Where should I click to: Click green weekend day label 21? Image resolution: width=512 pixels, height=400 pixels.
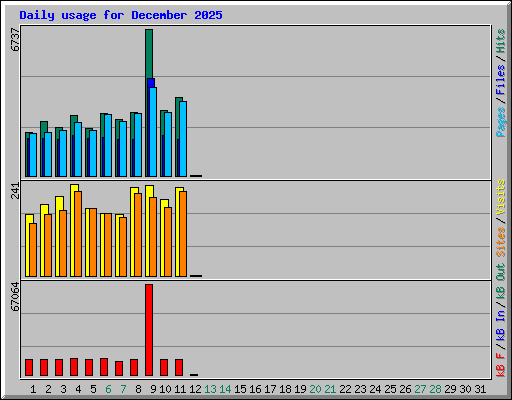click(330, 389)
